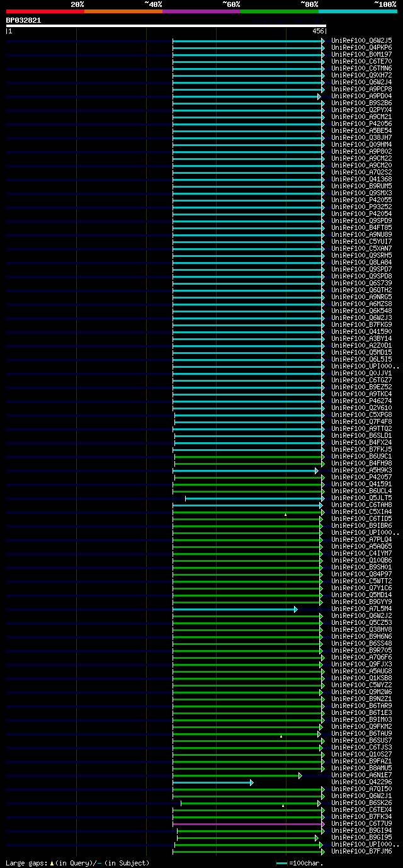Click the cyan ~100% legend color bar
403x868 pixels.
[357, 11]
